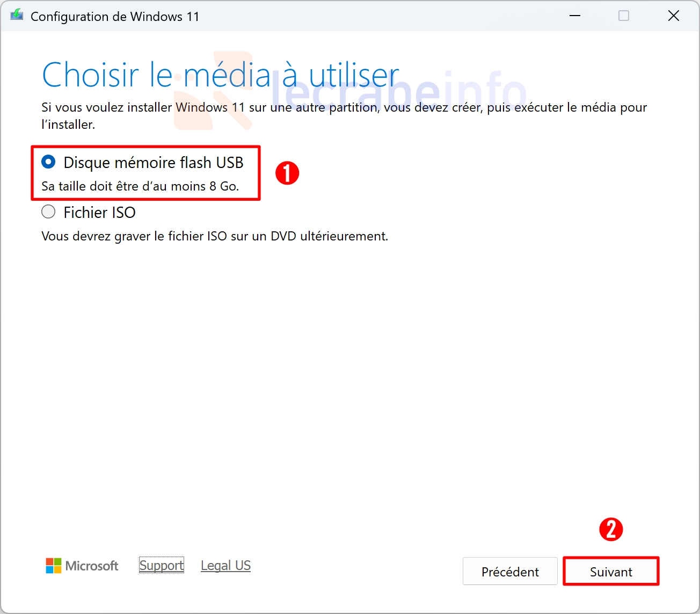The height and width of the screenshot is (614, 700).
Task: Select the USB flash drive radio button
Action: point(48,162)
